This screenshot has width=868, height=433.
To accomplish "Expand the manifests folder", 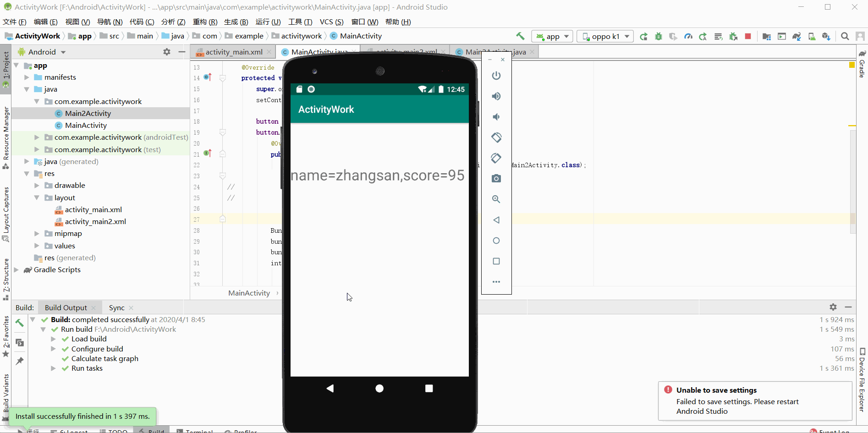I will pyautogui.click(x=27, y=77).
